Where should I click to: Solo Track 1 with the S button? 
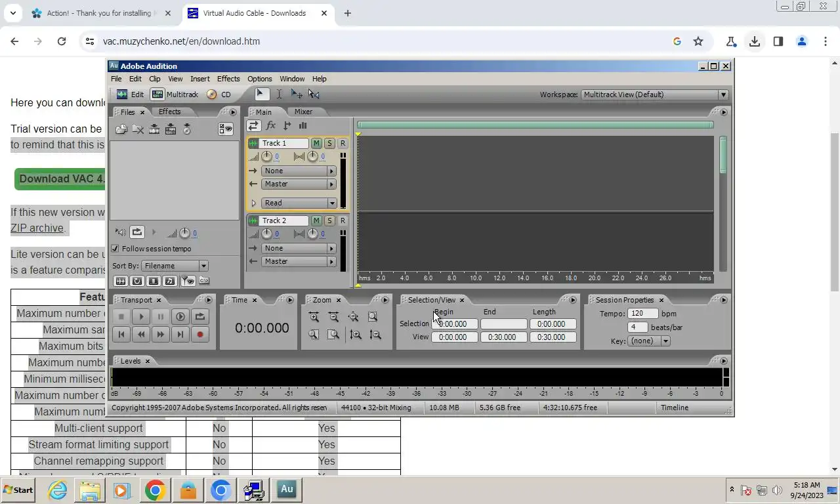point(329,143)
